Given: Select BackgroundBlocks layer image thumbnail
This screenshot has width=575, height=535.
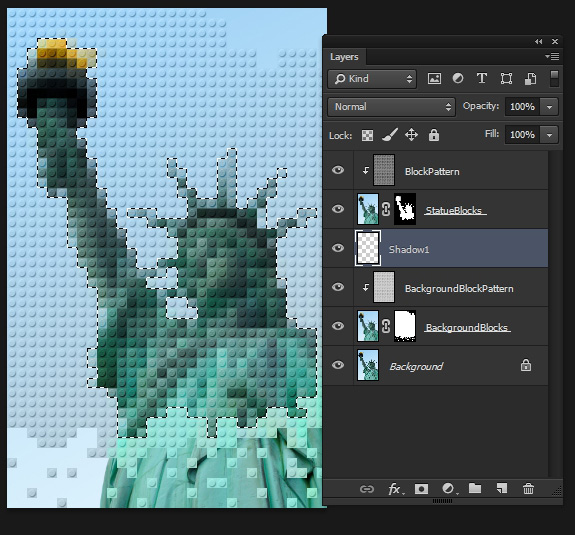Looking at the screenshot, I should pos(368,326).
